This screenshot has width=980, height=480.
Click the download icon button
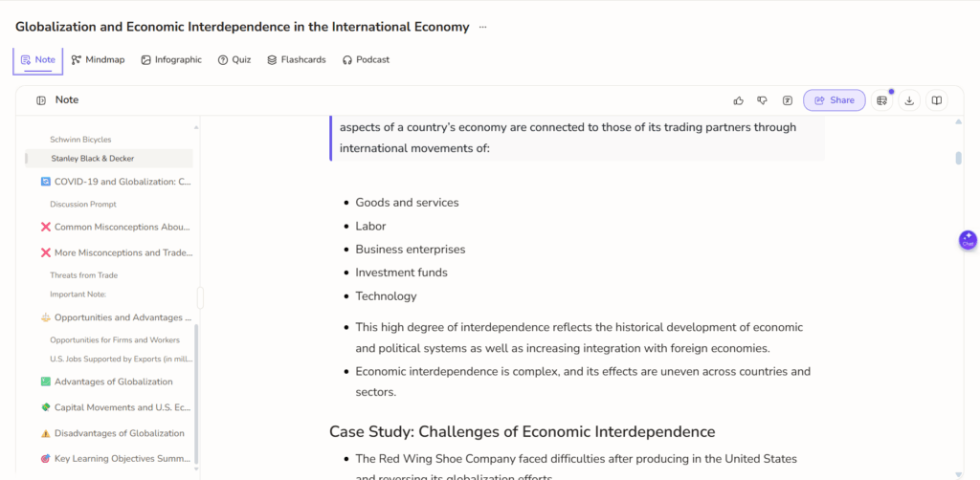(x=909, y=100)
